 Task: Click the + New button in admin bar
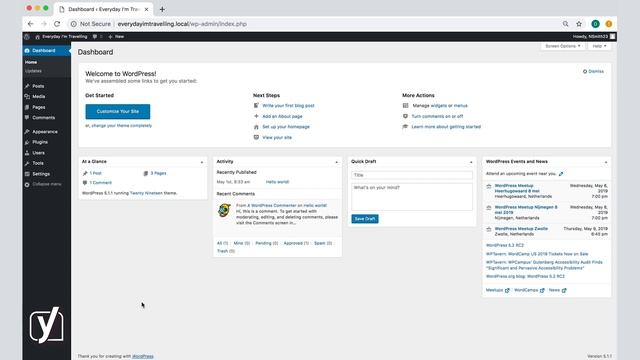coord(116,37)
